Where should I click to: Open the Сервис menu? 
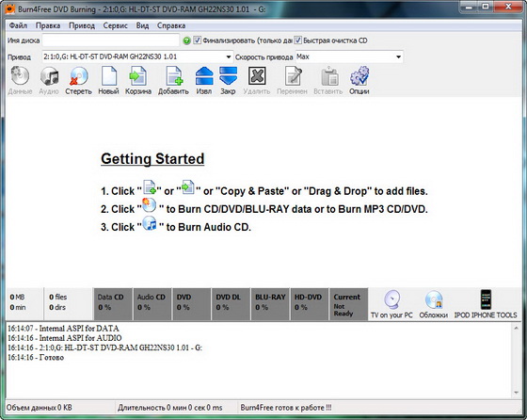tap(115, 25)
